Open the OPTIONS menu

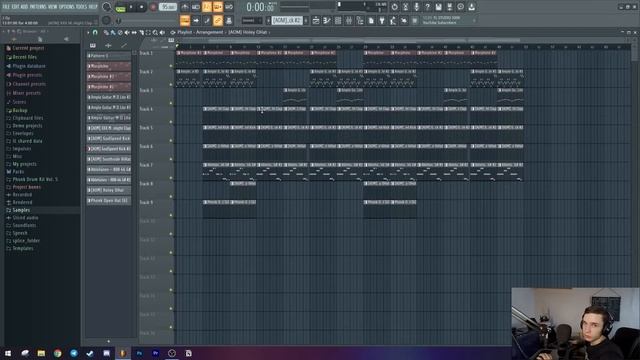point(67,7)
